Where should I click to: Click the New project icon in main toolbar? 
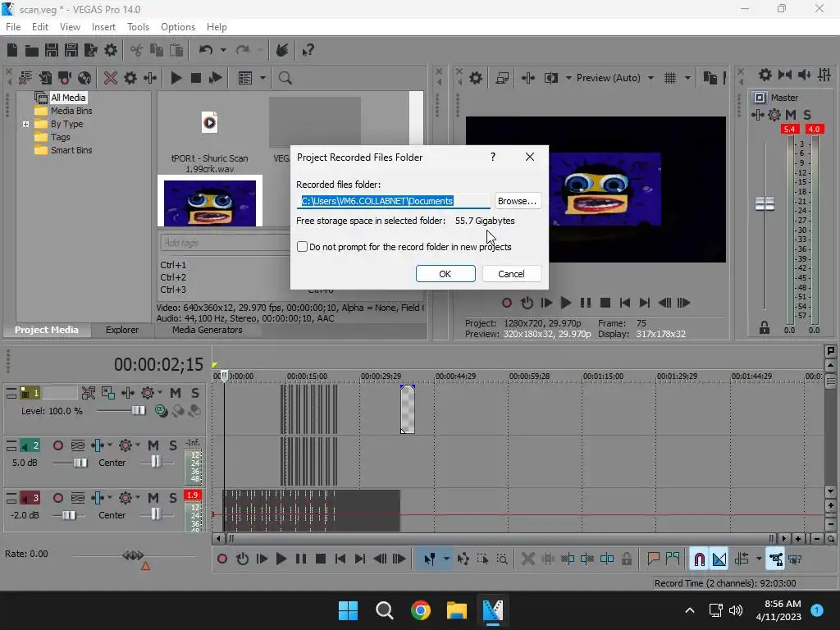coord(11,50)
